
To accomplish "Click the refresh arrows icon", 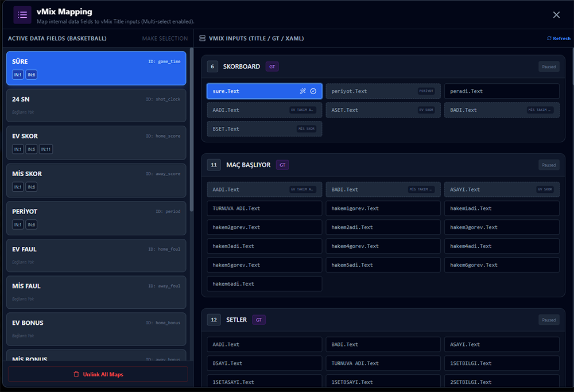I will point(549,38).
